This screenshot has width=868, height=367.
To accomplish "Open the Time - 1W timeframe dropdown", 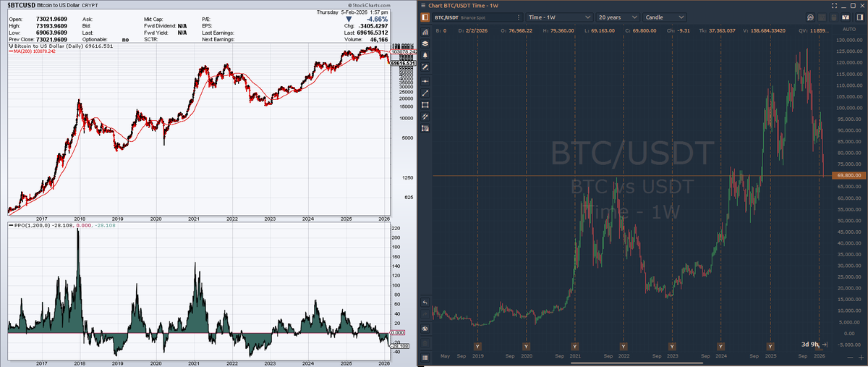I will pos(560,17).
